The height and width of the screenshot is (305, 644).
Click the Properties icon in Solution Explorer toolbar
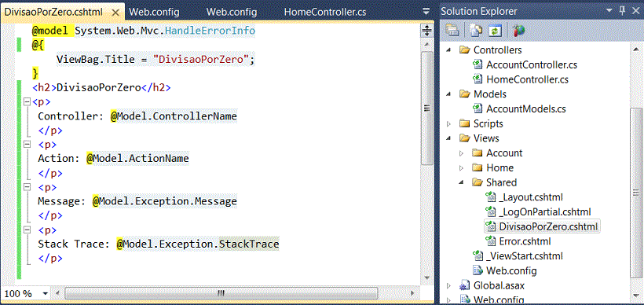click(x=452, y=31)
